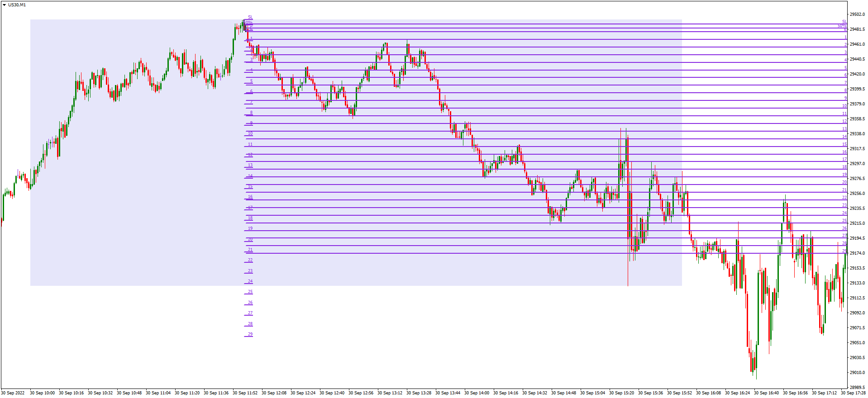Click the 28989.5 price axis label
The height and width of the screenshot is (398, 868).
(857, 388)
